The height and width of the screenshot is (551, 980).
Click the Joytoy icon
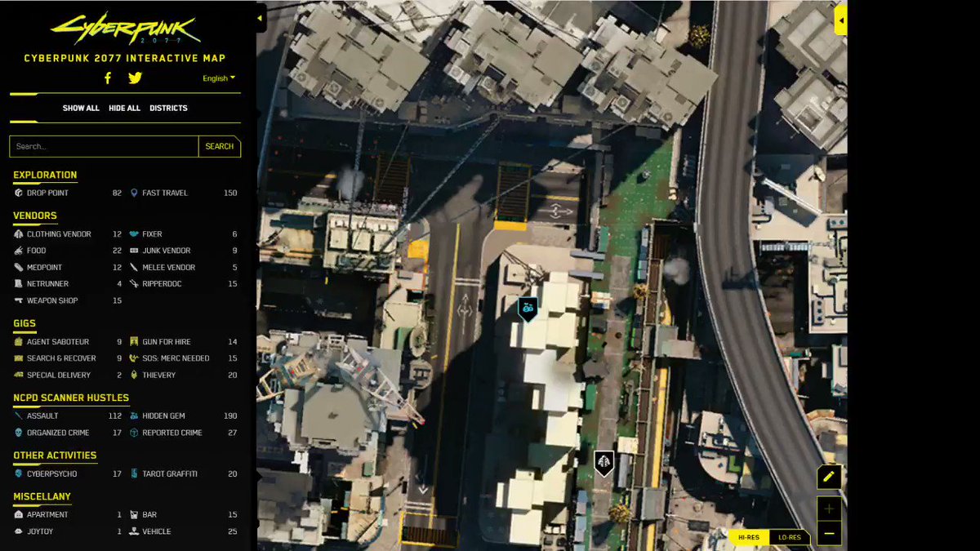click(x=19, y=531)
